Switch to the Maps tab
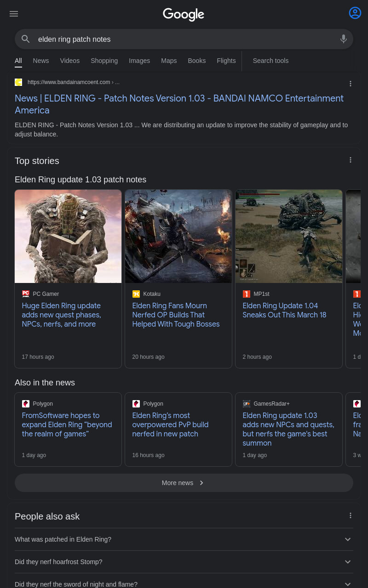Viewport: 368px width, 588px height. coord(169,61)
